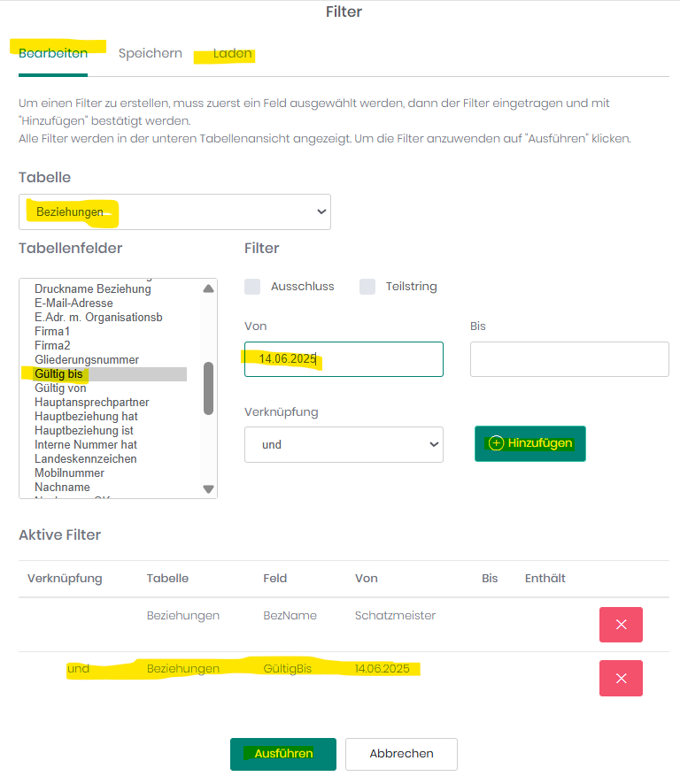Click the up arrow of field list

pyautogui.click(x=209, y=288)
